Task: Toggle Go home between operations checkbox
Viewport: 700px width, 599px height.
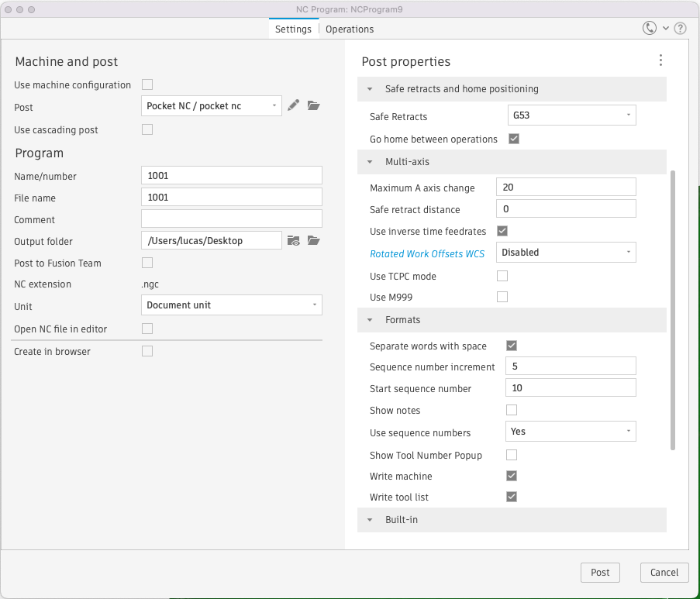Action: (513, 139)
